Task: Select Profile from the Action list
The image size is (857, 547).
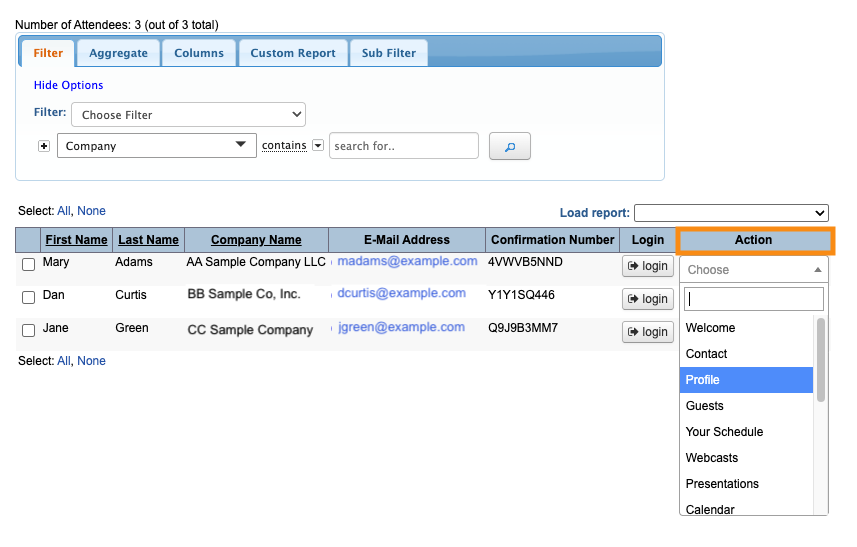Action: coord(746,380)
